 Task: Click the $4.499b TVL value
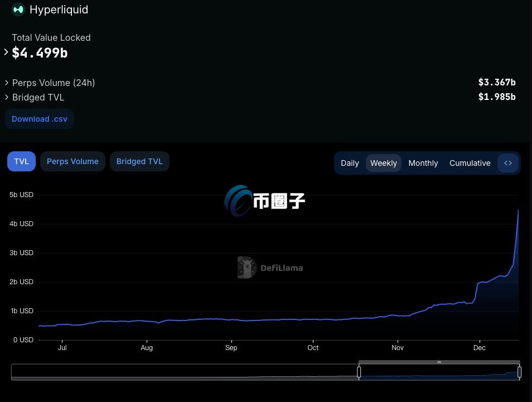(x=40, y=52)
